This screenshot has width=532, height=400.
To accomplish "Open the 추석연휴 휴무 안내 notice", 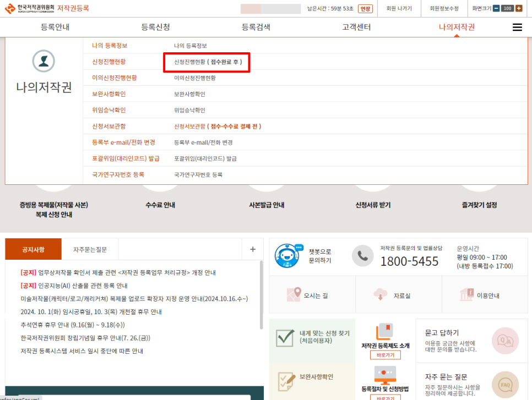I will pos(73,325).
